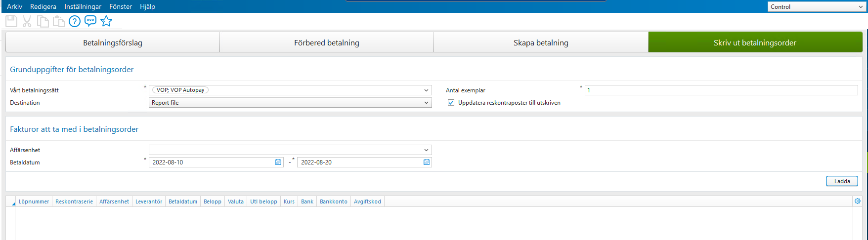
Task: Open the Redigera menu
Action: (43, 6)
